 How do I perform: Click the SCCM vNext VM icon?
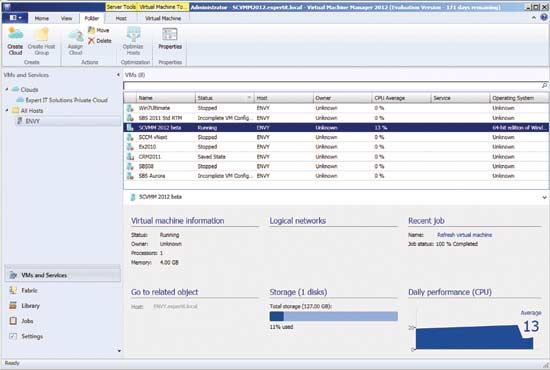click(x=130, y=137)
